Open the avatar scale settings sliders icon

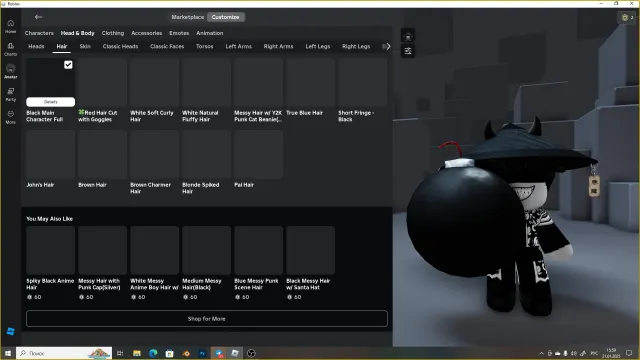click(x=408, y=51)
